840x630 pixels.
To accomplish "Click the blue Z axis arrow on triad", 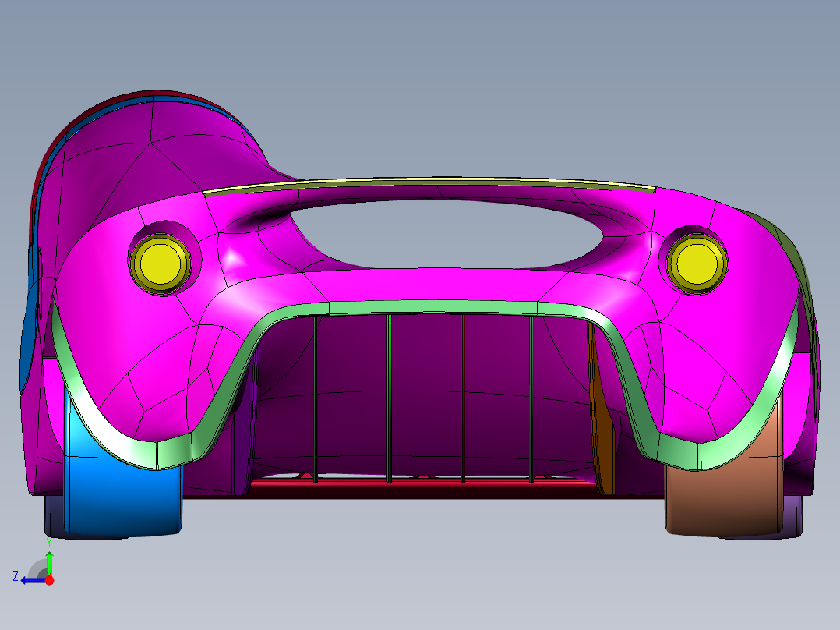I will coord(34,581).
